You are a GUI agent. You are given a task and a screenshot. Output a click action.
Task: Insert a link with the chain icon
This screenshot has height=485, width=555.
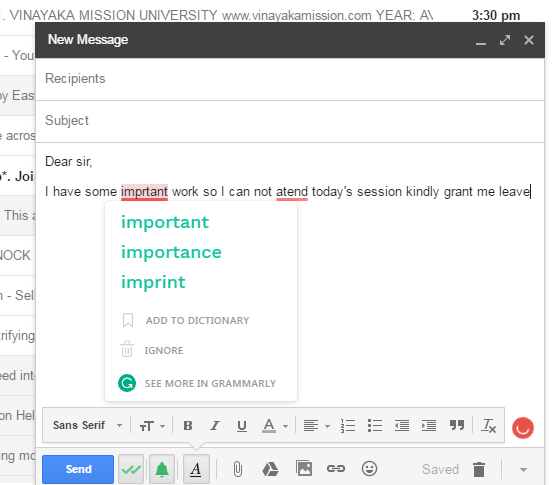pos(336,469)
